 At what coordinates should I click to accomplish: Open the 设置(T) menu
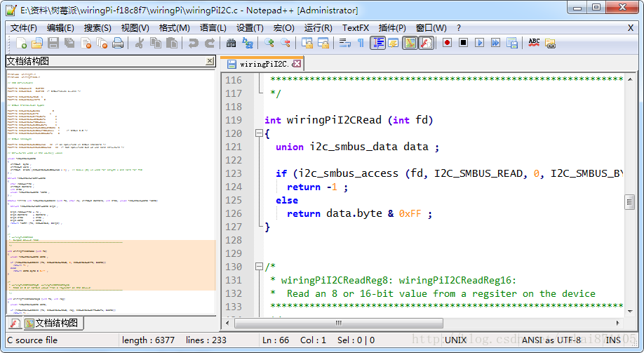(x=250, y=27)
